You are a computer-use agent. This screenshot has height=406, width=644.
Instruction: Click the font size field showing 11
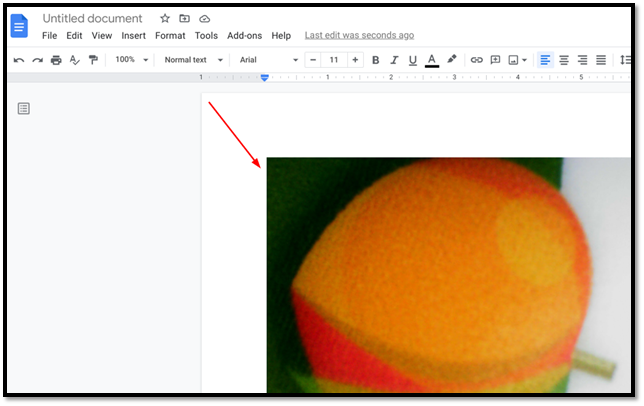pyautogui.click(x=334, y=60)
